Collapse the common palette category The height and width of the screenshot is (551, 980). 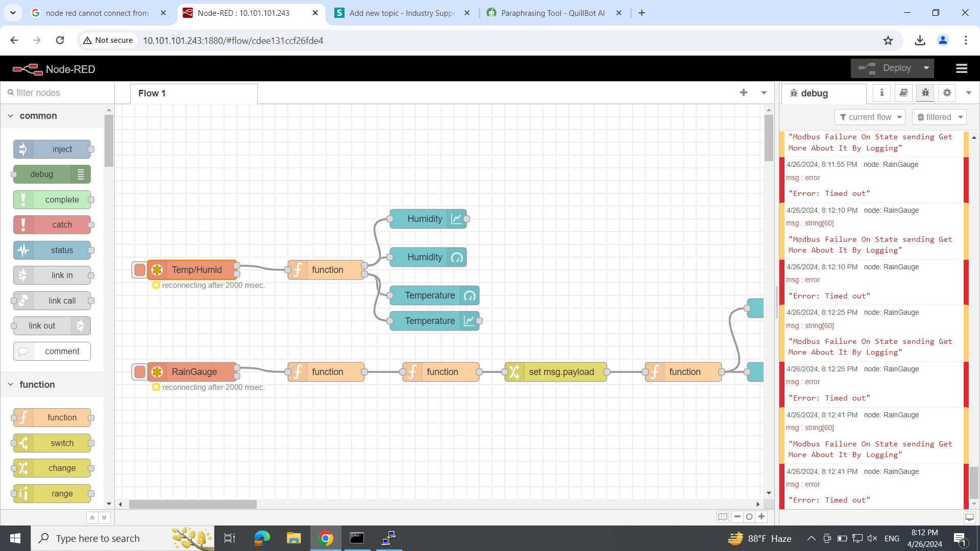click(11, 116)
